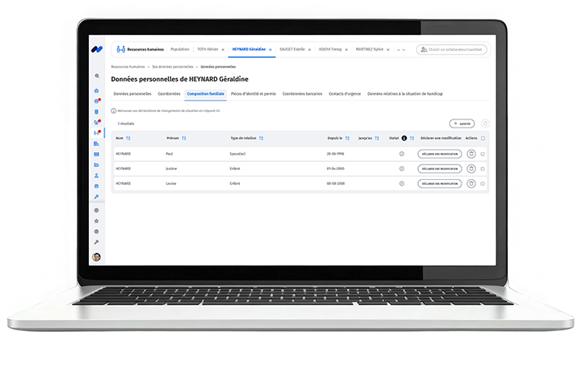This screenshot has height=368, width=588.
Task: Open the user avatar at sidebar bottom
Action: coord(96,257)
